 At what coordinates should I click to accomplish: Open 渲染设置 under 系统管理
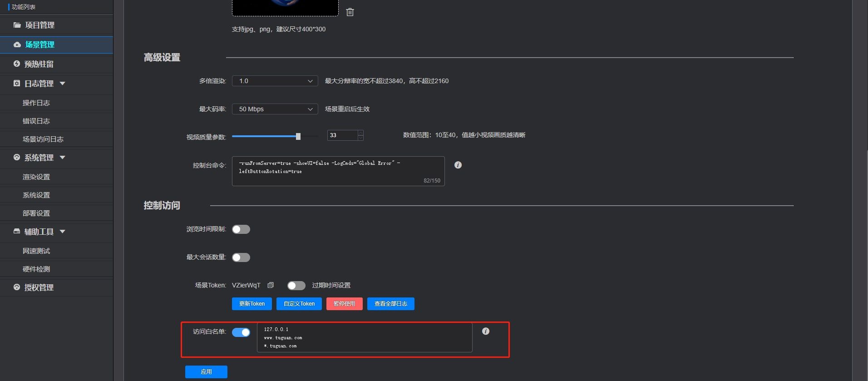36,177
